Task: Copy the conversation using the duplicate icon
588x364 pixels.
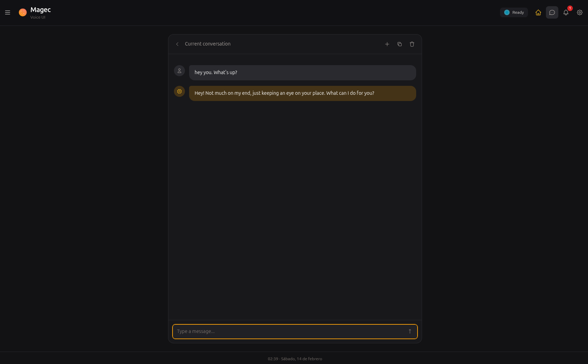Action: pos(400,44)
